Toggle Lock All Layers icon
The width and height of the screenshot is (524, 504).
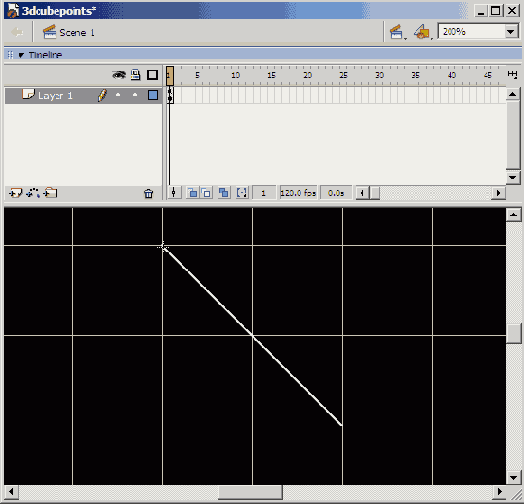point(135,75)
